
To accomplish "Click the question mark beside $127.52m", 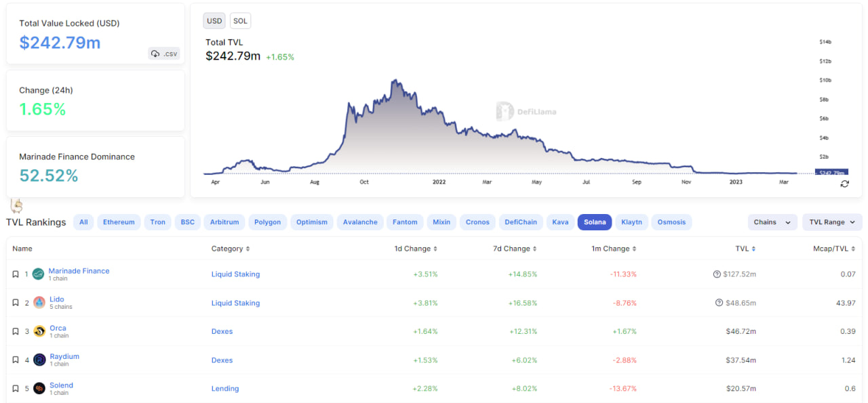I will pyautogui.click(x=717, y=274).
